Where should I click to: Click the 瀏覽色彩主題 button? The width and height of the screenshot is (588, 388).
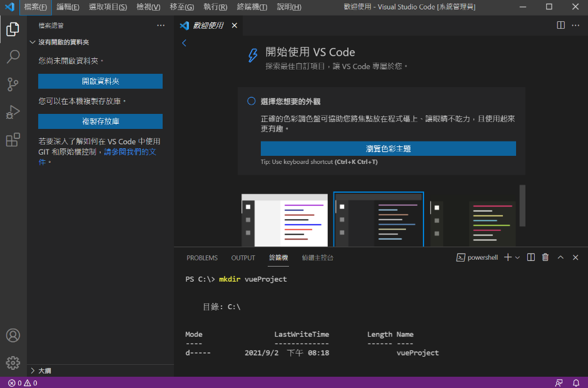tap(388, 148)
